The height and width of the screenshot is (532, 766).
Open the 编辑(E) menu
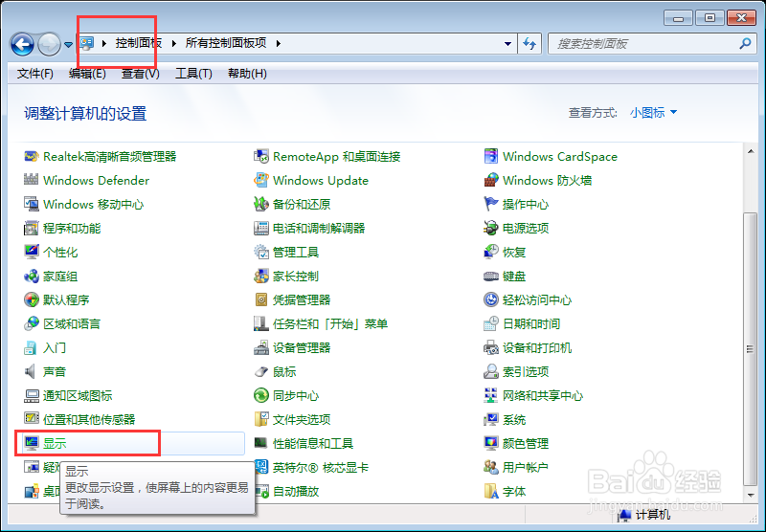tap(87, 74)
